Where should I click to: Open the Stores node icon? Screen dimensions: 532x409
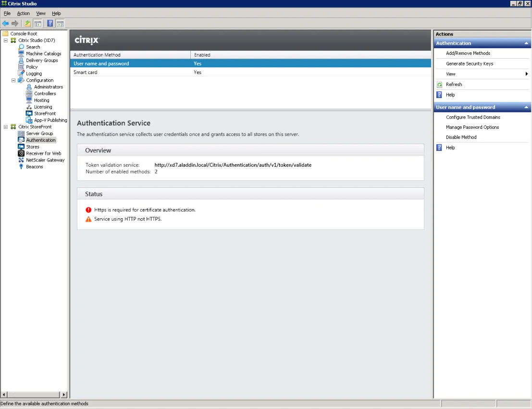pyautogui.click(x=21, y=147)
